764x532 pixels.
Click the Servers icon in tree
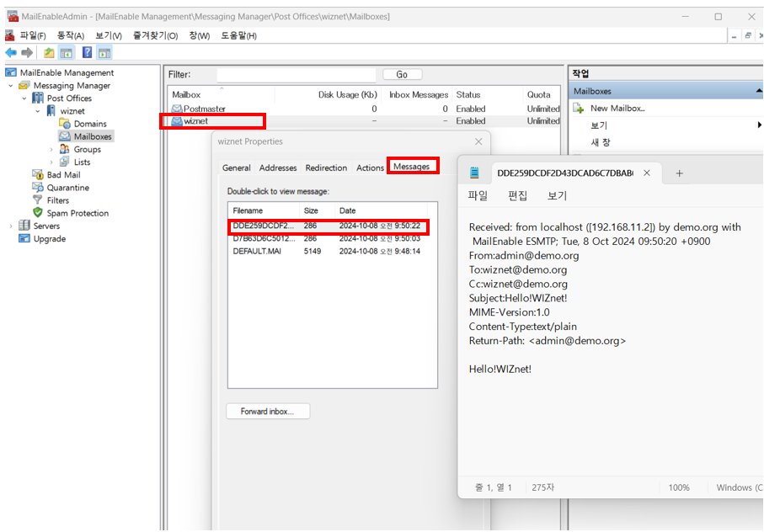pos(24,226)
